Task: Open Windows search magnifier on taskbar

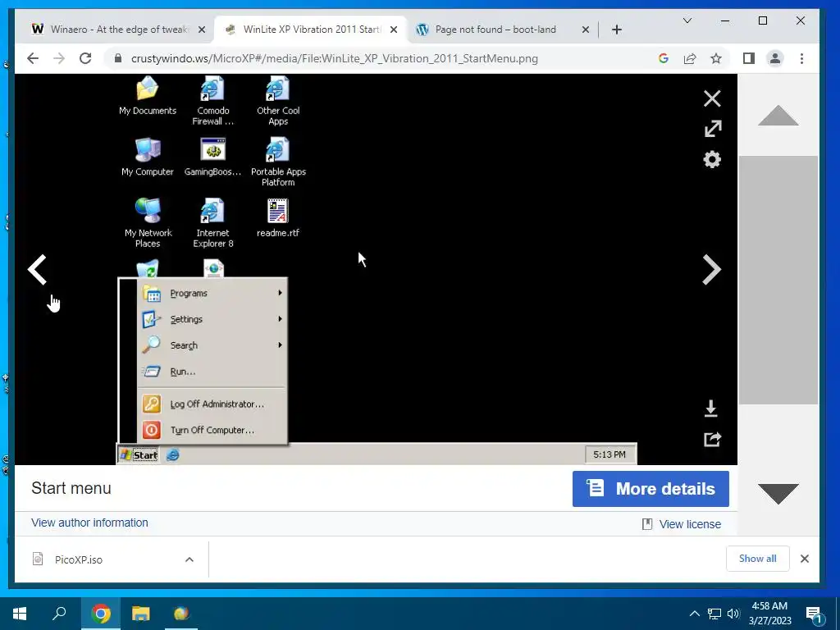Action: point(59,614)
